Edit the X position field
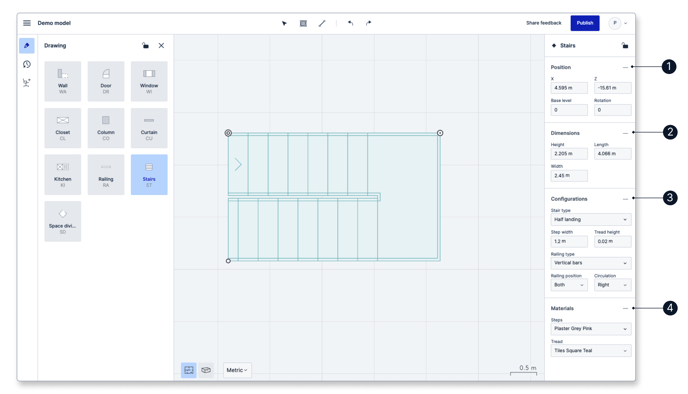Viewport: 688px width, 394px height. (569, 88)
